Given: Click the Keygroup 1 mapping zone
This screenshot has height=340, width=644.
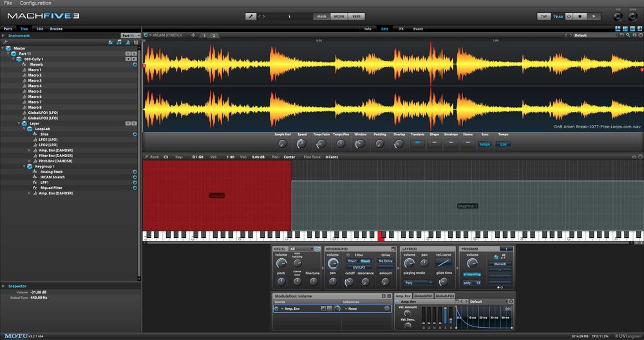Looking at the screenshot, I should tap(468, 205).
